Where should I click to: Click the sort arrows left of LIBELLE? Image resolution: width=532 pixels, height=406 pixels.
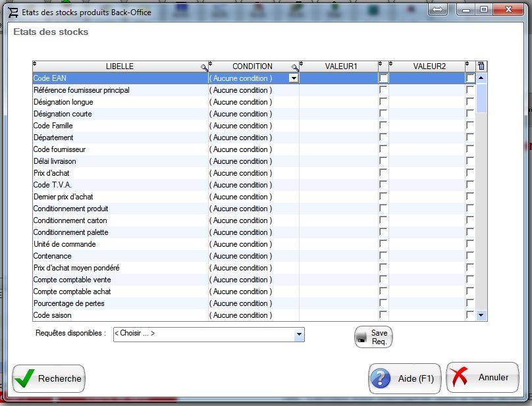[x=35, y=65]
